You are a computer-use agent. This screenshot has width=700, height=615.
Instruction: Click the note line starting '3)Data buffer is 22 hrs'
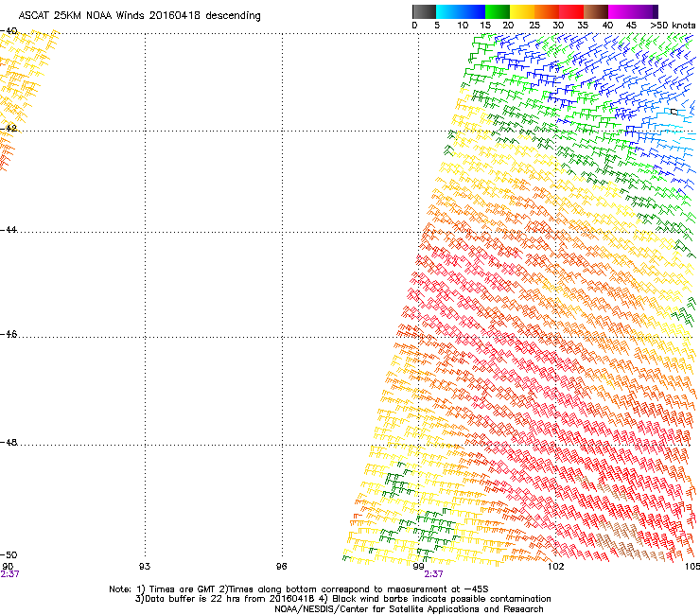(x=342, y=599)
